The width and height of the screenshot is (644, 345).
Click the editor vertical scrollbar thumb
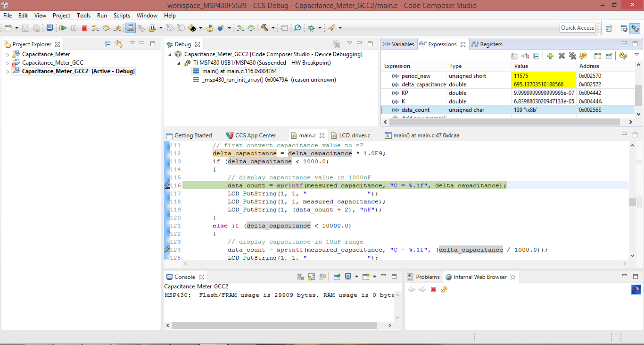pyautogui.click(x=632, y=202)
